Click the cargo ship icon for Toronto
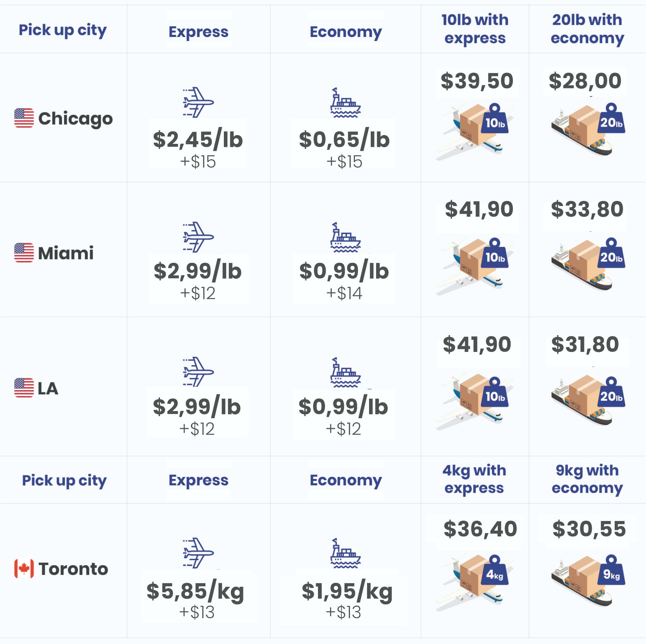The height and width of the screenshot is (644, 646). pyautogui.click(x=345, y=553)
